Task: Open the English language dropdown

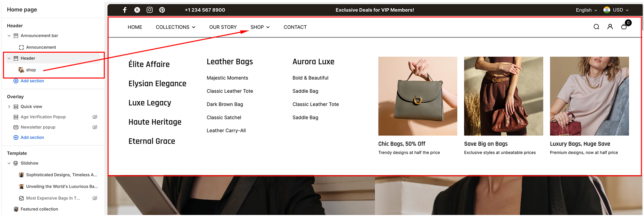Action: click(x=586, y=10)
